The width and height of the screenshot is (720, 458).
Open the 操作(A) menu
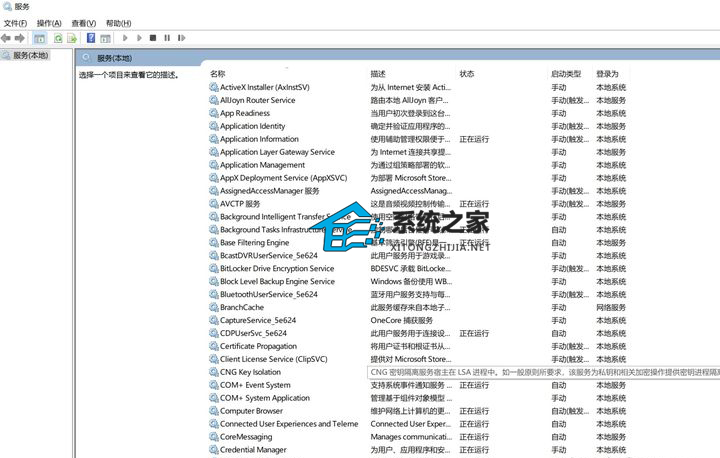tap(48, 23)
